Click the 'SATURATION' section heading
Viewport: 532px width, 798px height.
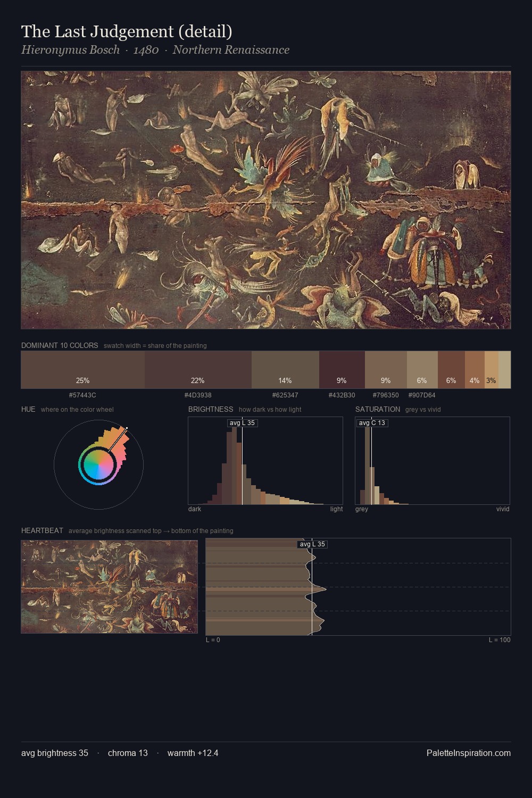pos(378,409)
